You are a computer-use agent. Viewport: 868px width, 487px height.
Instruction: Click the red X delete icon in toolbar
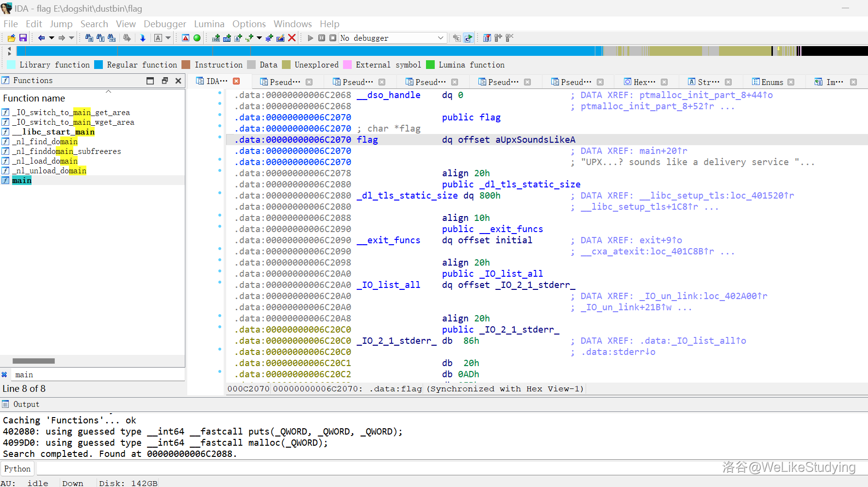pos(292,38)
